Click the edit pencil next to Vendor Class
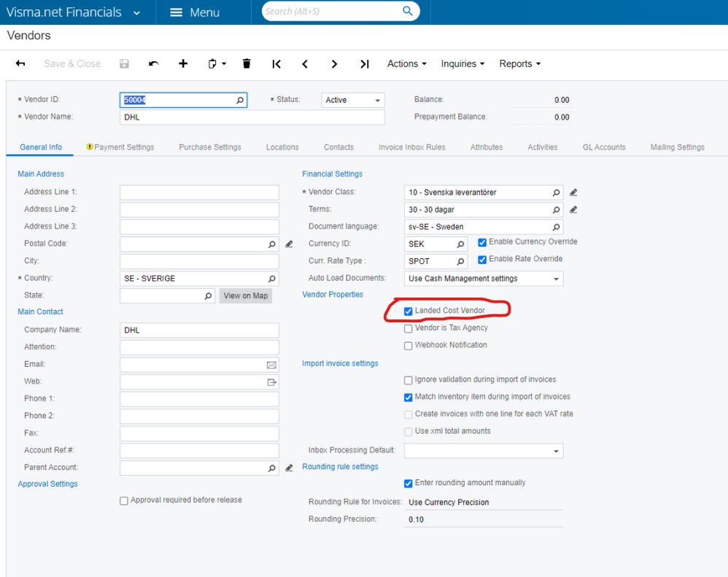Image resolution: width=728 pixels, height=577 pixels. 573,192
